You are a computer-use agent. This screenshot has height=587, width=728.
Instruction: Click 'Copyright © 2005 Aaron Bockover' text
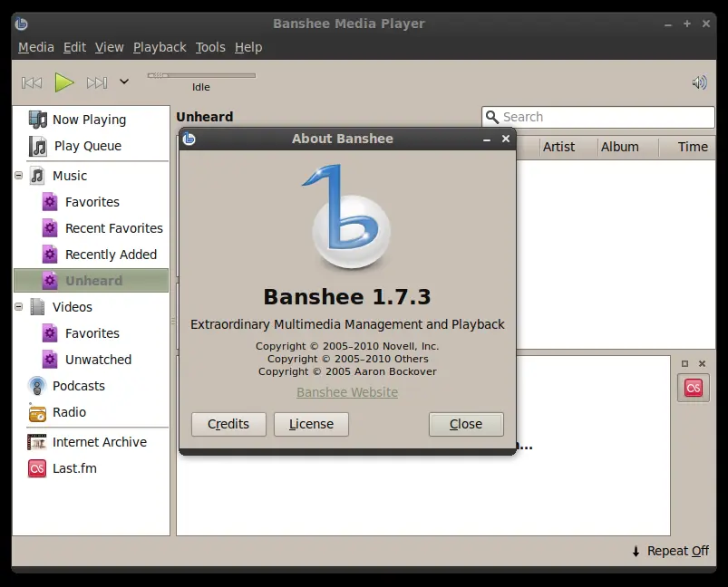click(x=347, y=371)
